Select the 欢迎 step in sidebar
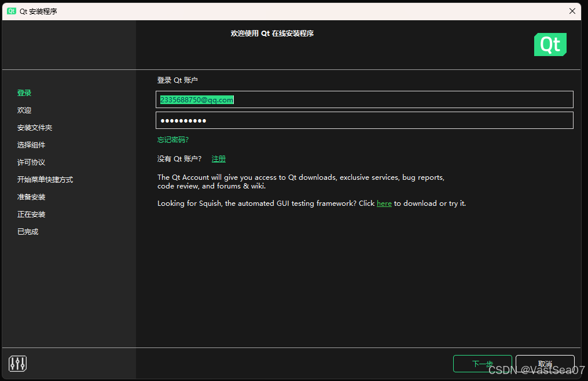 [24, 110]
